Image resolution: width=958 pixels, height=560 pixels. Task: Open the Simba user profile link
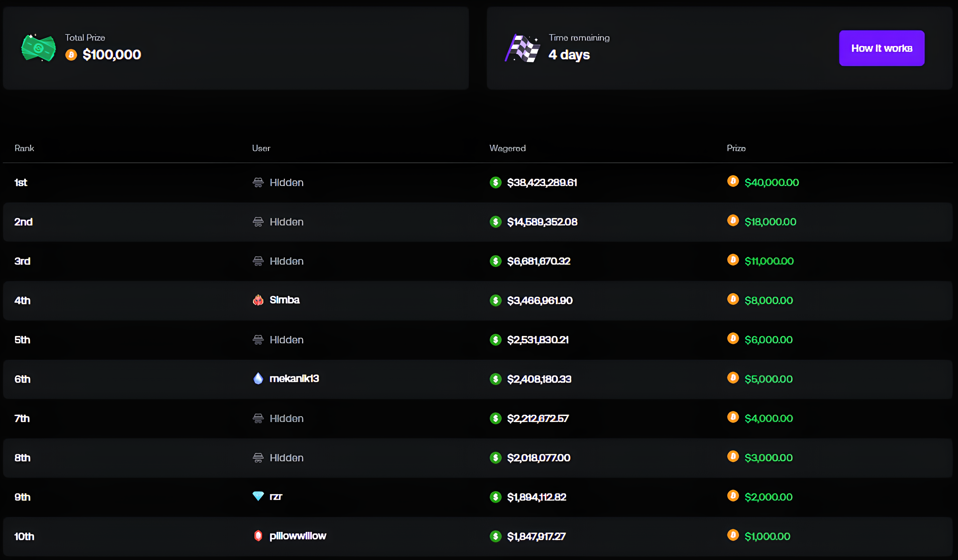tap(284, 300)
